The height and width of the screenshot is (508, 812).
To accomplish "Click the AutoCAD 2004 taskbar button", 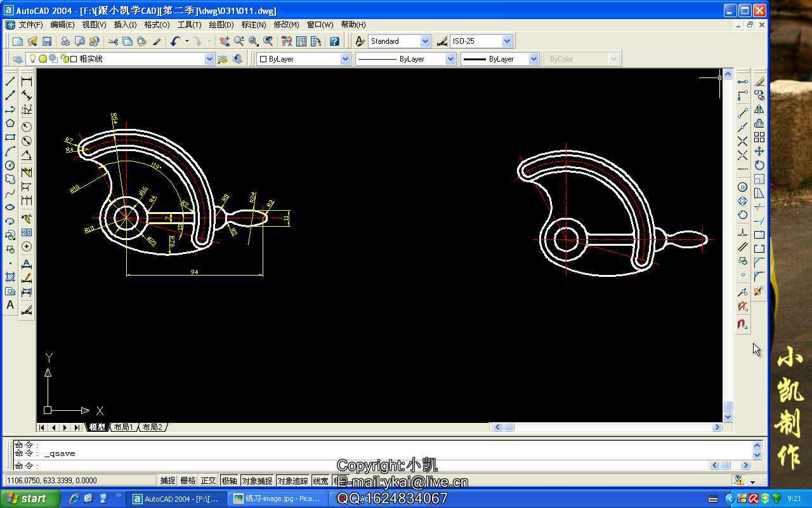I will point(175,498).
